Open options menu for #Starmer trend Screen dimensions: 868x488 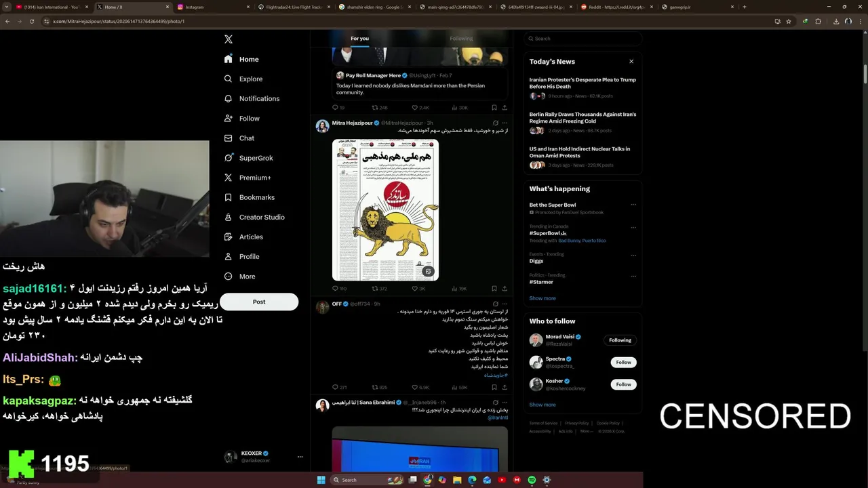[633, 277]
